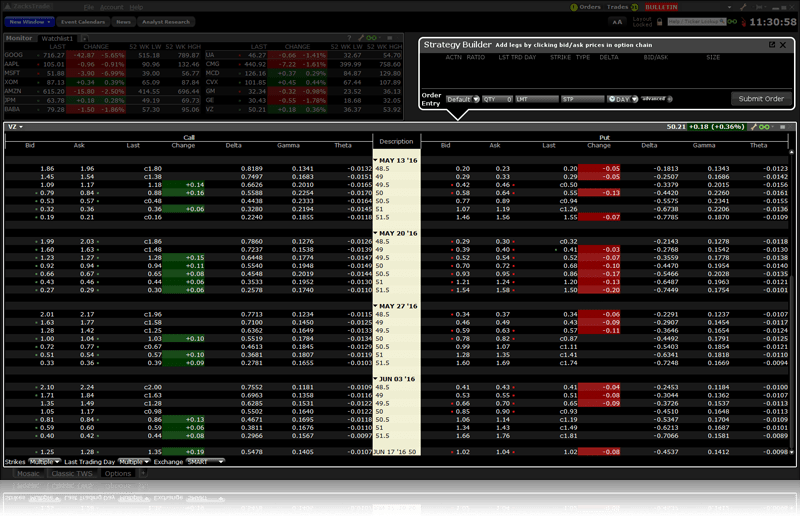The image size is (800, 520).
Task: Click the Monitor panel menu icon
Action: pyautogui.click(x=390, y=38)
